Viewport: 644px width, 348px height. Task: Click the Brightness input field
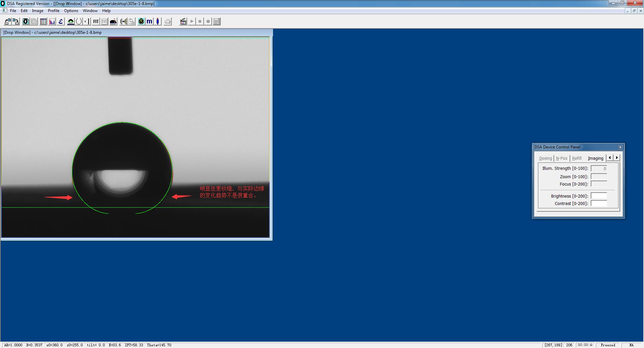click(x=598, y=196)
